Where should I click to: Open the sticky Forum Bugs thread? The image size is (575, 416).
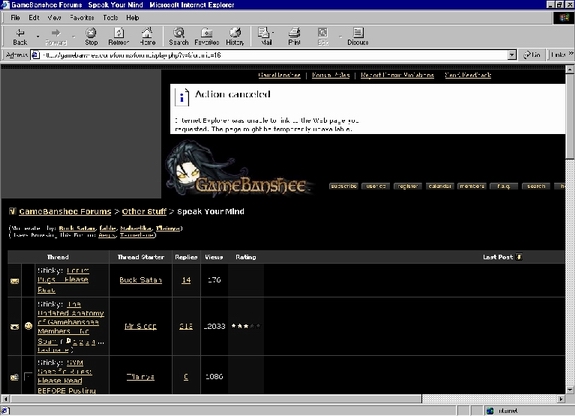point(63,280)
